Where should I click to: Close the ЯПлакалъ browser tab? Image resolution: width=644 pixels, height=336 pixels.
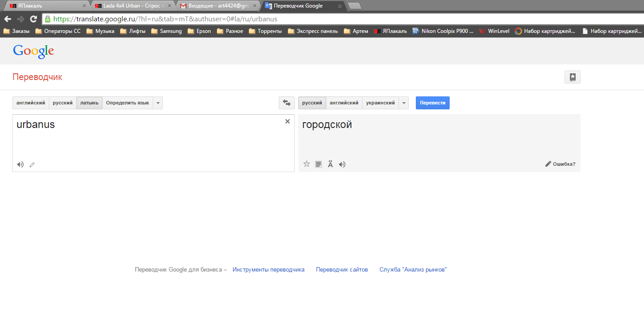tap(84, 6)
